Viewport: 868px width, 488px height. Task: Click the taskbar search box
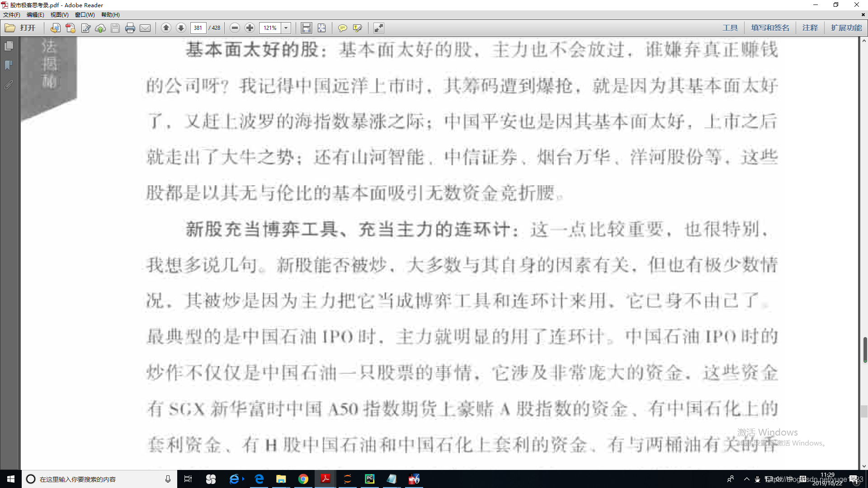(x=99, y=479)
